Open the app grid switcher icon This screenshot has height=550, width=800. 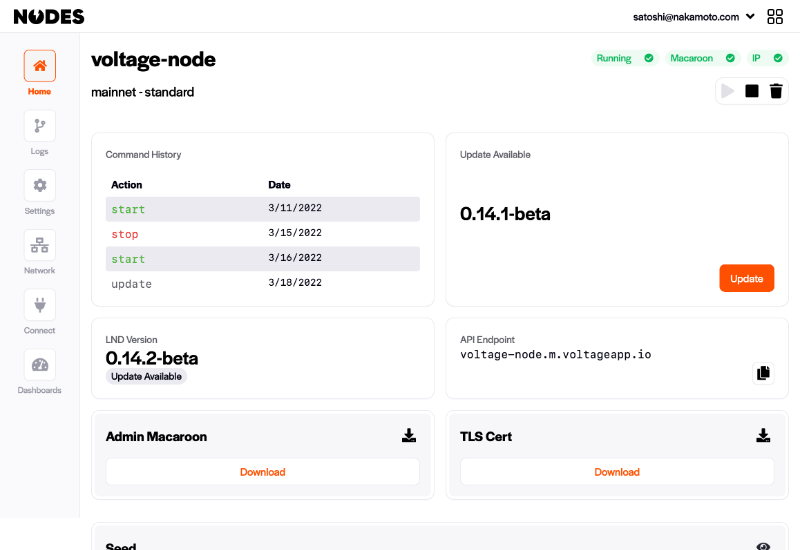(774, 17)
